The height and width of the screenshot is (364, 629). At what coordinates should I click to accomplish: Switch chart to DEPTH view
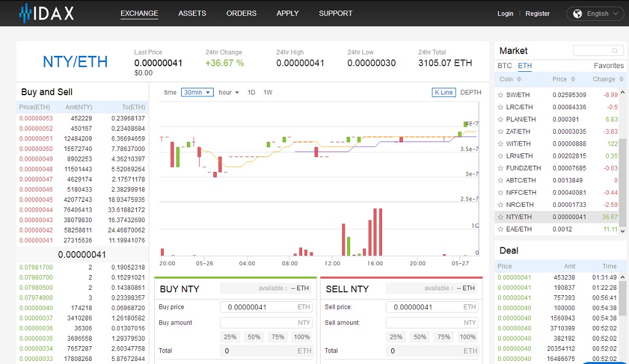tap(471, 92)
